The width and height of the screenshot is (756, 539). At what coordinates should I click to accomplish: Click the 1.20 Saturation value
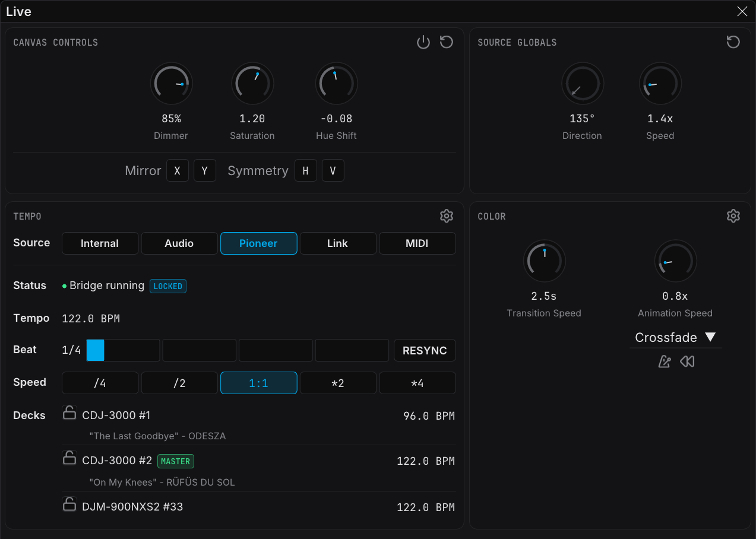point(252,119)
